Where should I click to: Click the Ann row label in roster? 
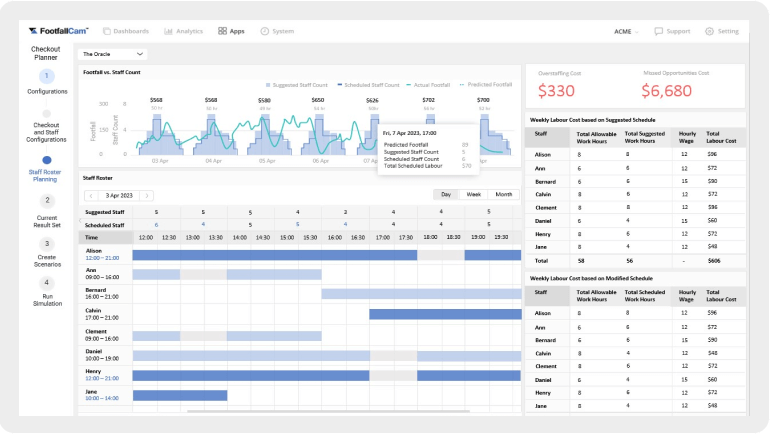[91, 271]
